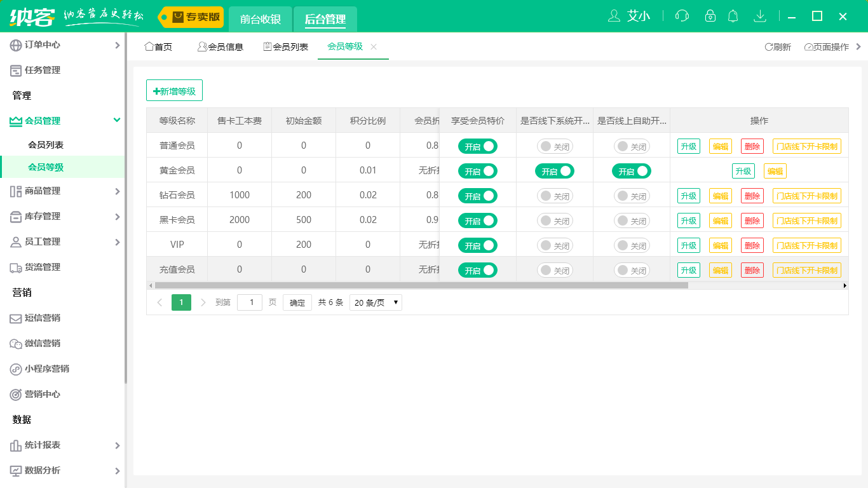868x488 pixels.
Task: Click the 任务管理 sidebar icon
Action: tap(16, 71)
